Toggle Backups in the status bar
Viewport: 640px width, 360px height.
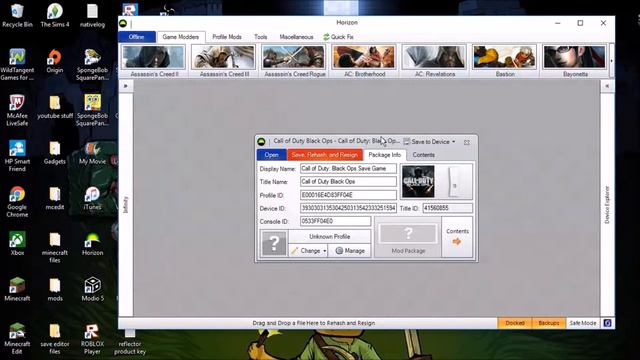[549, 323]
